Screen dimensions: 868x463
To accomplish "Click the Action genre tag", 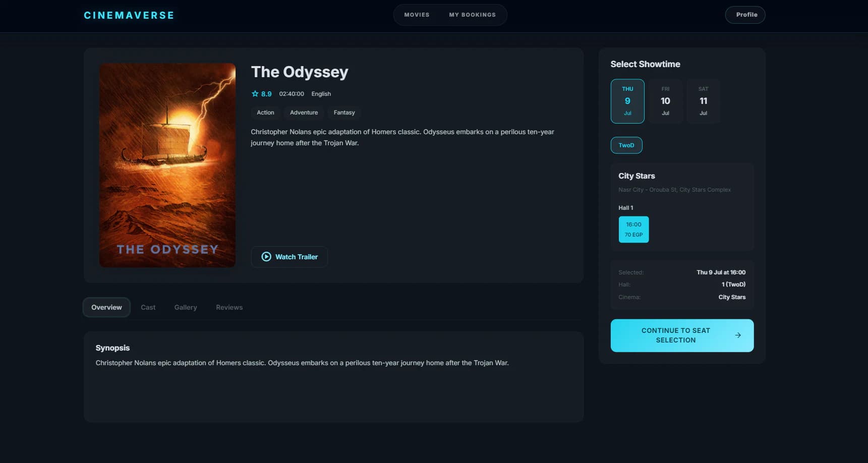I will [x=265, y=112].
